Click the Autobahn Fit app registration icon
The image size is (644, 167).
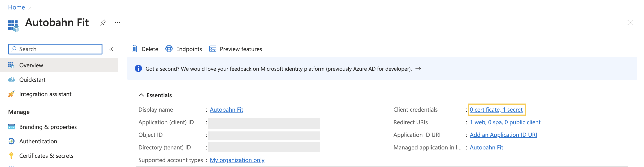13,26
